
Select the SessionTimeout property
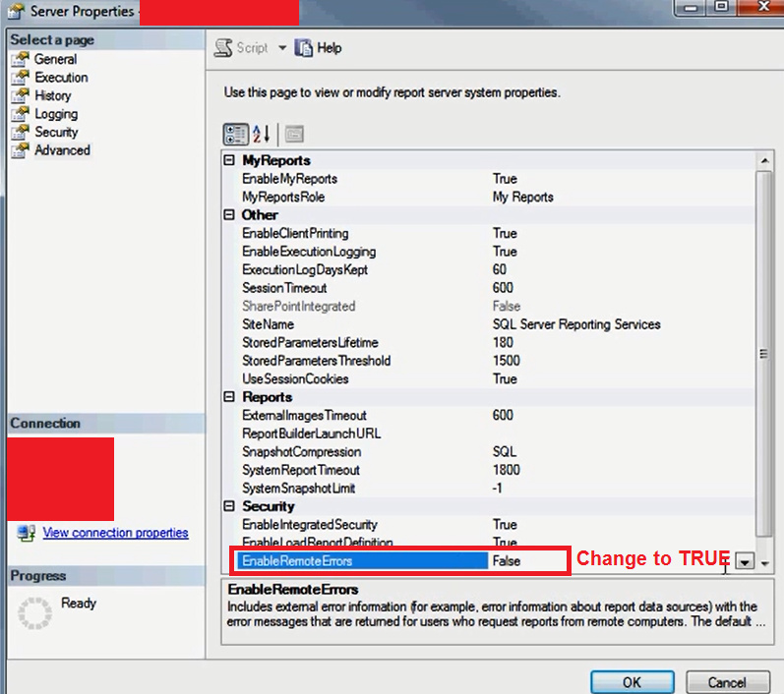[284, 288]
